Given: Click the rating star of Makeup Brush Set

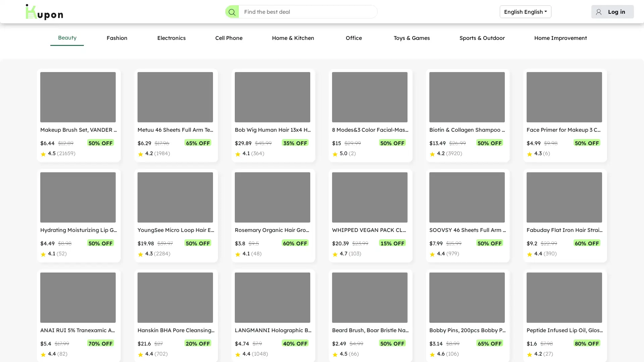Looking at the screenshot, I should (43, 154).
